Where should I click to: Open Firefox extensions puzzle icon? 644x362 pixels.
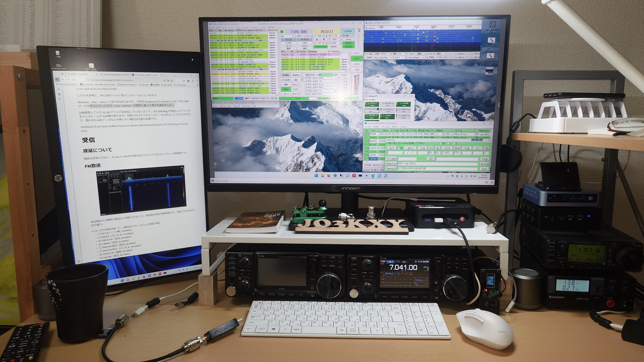click(x=193, y=81)
